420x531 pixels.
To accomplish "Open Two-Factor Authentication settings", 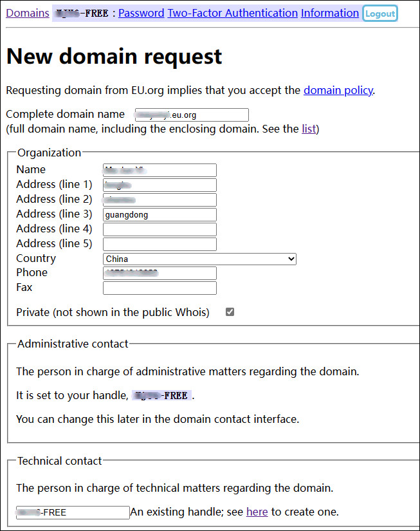I will coord(232,14).
